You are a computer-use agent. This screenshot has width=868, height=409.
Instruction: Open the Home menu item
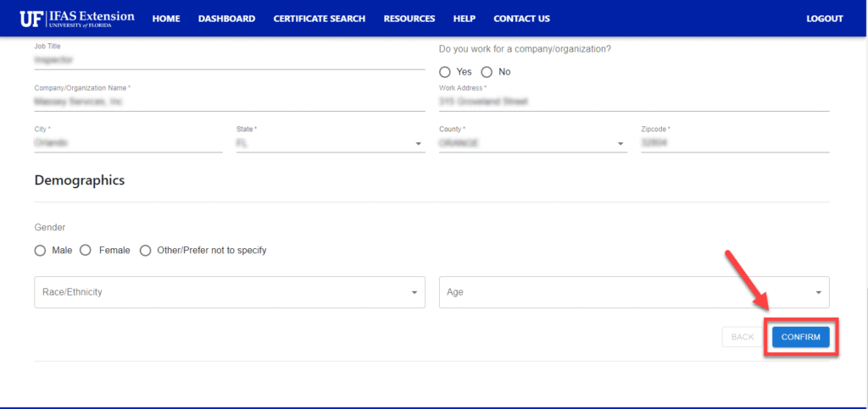tap(166, 19)
